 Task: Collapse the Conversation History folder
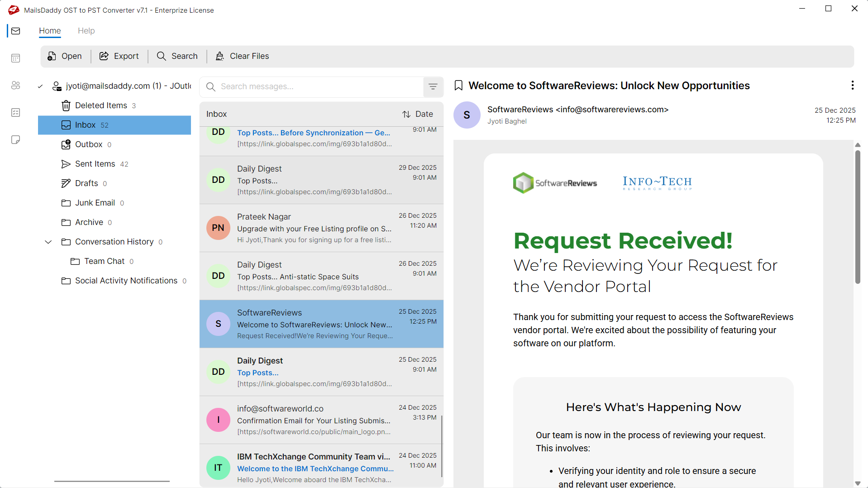tap(48, 242)
